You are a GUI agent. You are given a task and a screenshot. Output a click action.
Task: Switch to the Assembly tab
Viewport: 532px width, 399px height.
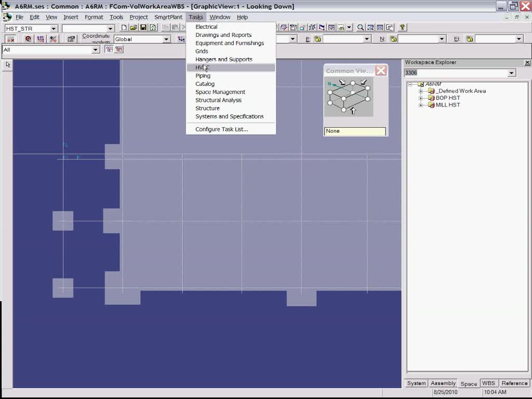pyautogui.click(x=443, y=383)
